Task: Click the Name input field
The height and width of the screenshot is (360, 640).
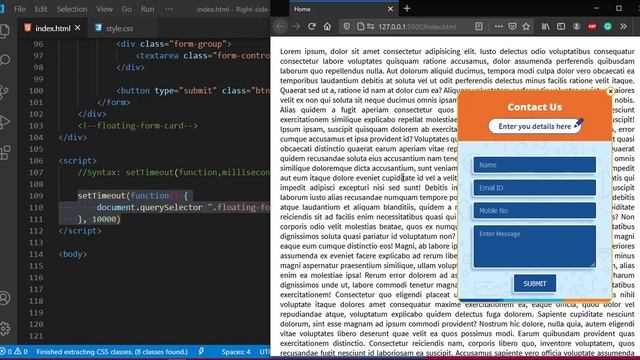Action: 534,165
